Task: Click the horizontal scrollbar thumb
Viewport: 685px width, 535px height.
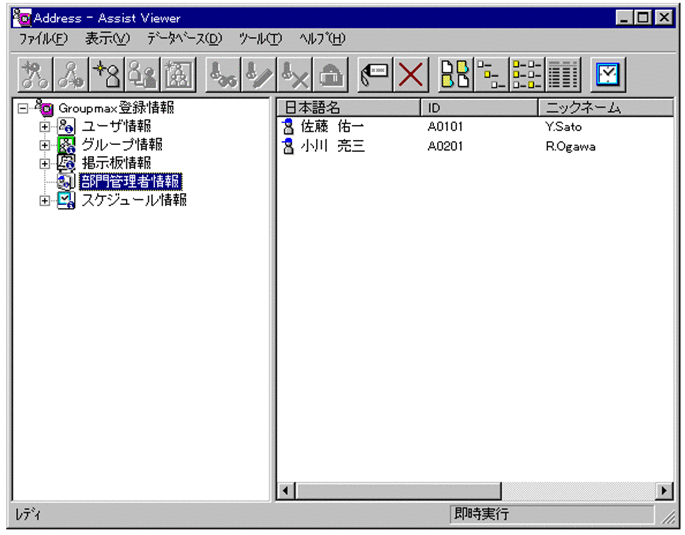Action: [398, 491]
